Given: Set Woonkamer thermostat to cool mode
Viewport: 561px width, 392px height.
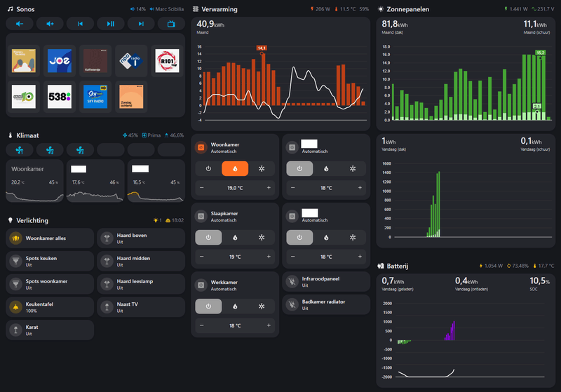Looking at the screenshot, I should (262, 168).
